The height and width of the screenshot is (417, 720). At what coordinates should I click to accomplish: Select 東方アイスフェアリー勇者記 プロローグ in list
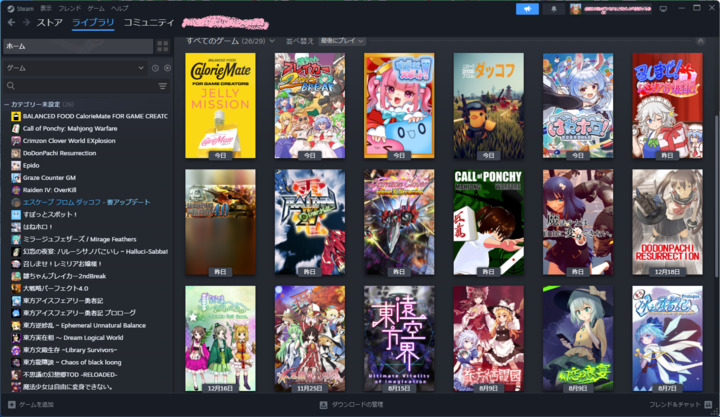[x=73, y=313]
